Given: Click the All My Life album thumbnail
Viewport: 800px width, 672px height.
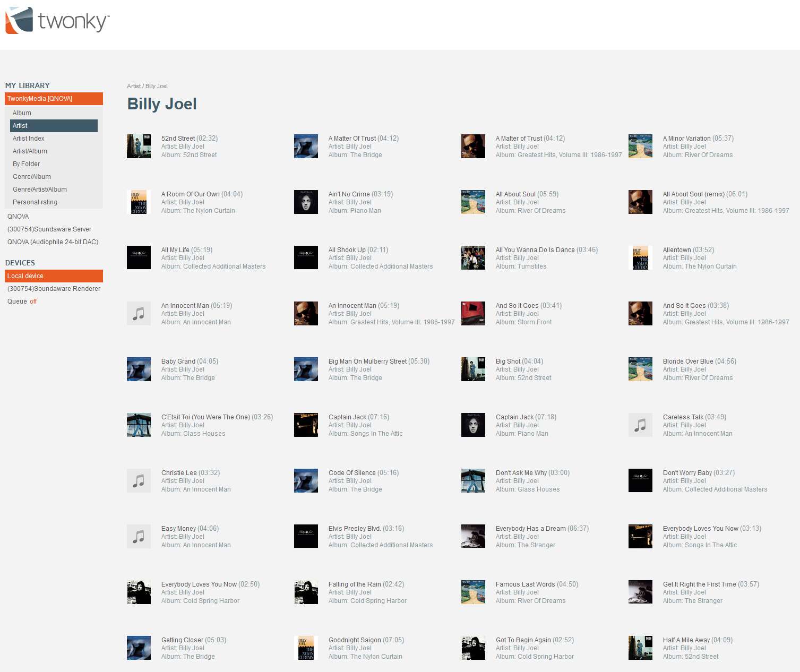Looking at the screenshot, I should click(139, 258).
